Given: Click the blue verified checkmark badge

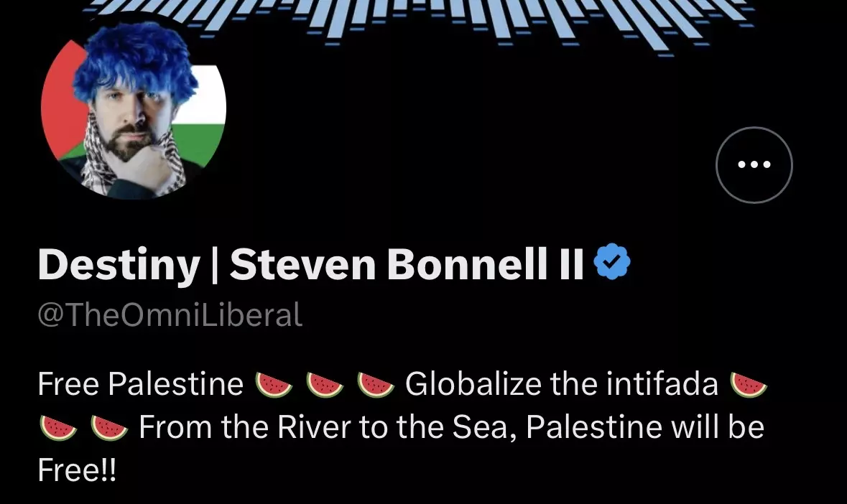Looking at the screenshot, I should click(611, 262).
